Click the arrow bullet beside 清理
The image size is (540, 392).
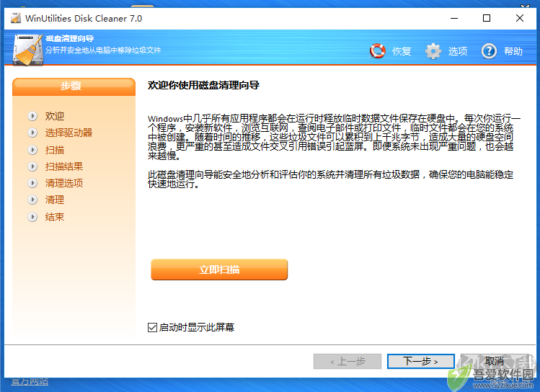pos(32,200)
